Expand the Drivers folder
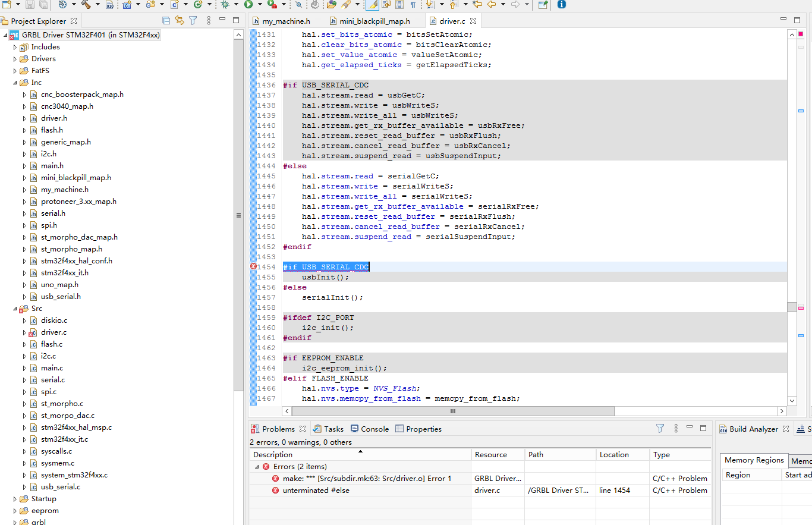Viewport: 812px width, 525px height. point(15,59)
